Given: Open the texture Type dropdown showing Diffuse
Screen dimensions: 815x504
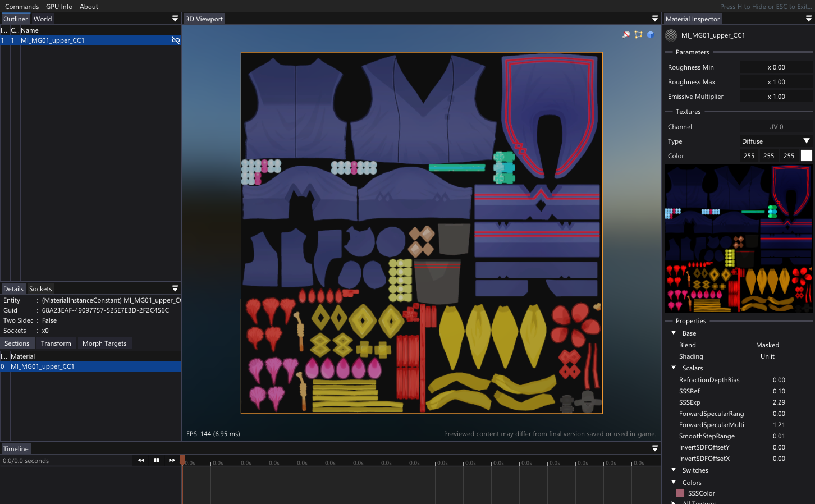Looking at the screenshot, I should 776,141.
